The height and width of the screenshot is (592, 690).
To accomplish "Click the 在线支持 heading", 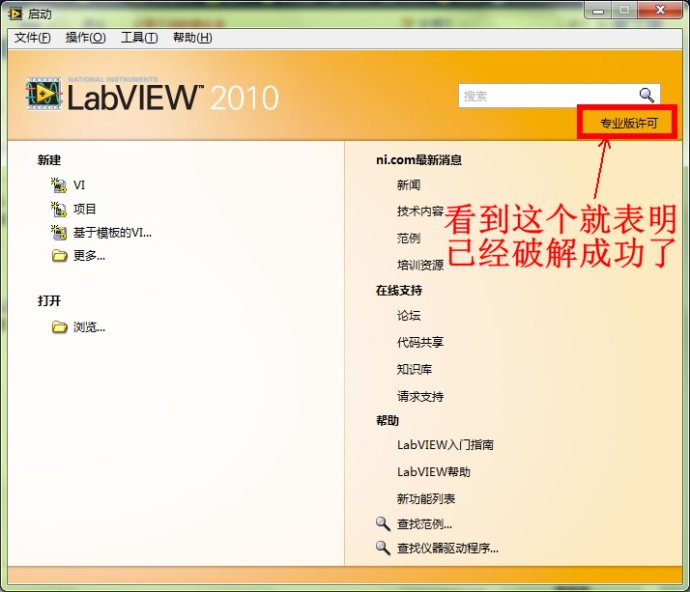I will pos(399,290).
